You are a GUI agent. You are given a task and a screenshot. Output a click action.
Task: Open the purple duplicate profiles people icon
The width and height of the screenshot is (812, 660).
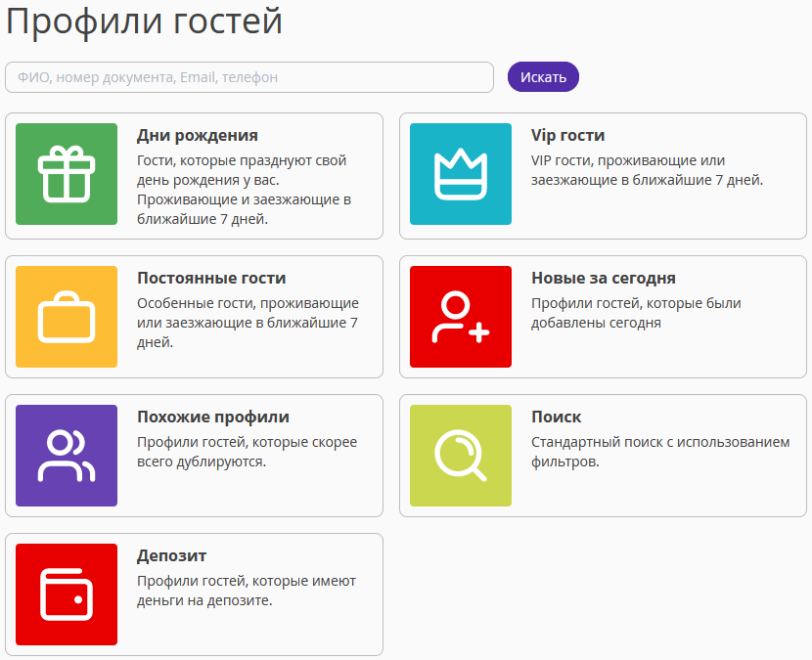point(67,456)
